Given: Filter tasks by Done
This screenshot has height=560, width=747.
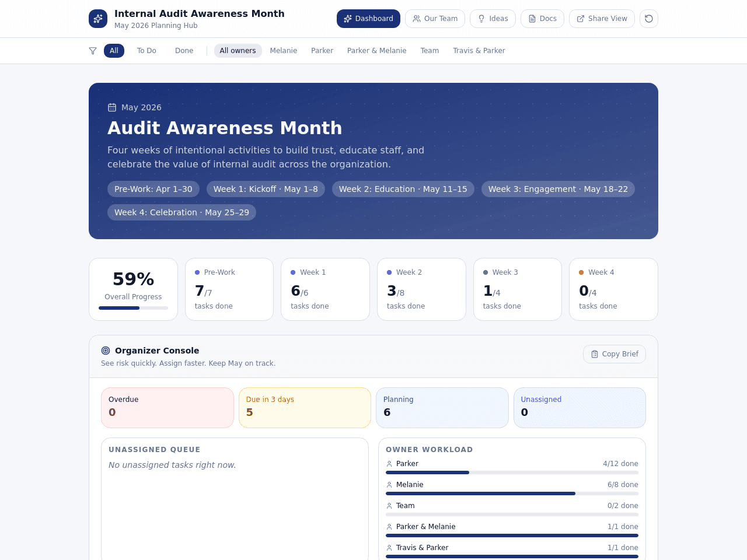Looking at the screenshot, I should 184,51.
